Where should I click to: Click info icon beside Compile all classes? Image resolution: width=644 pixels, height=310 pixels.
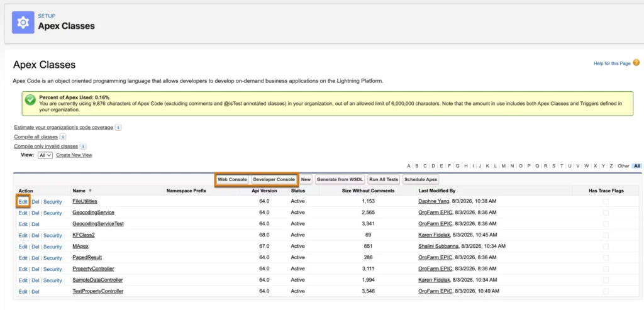pyautogui.click(x=63, y=137)
